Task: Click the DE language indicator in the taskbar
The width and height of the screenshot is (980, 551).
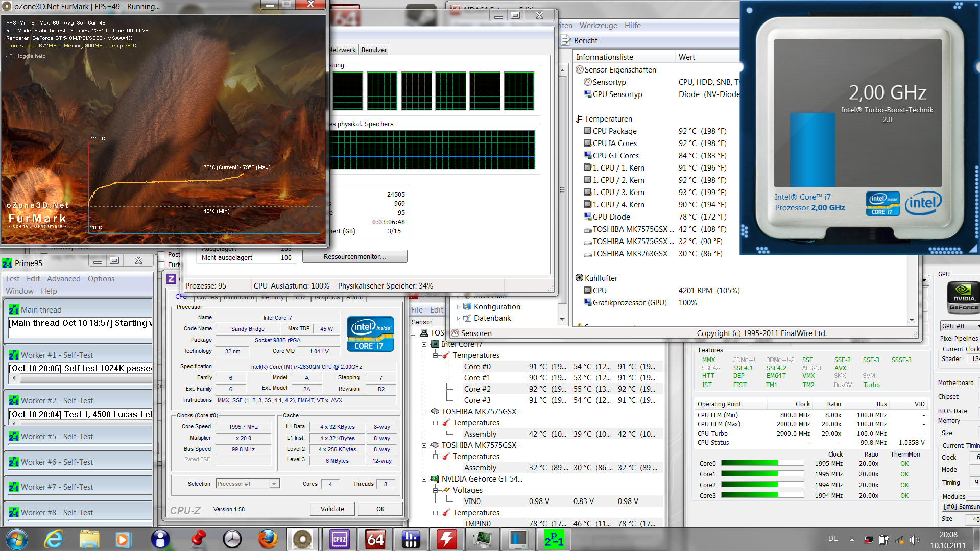Action: [833, 539]
